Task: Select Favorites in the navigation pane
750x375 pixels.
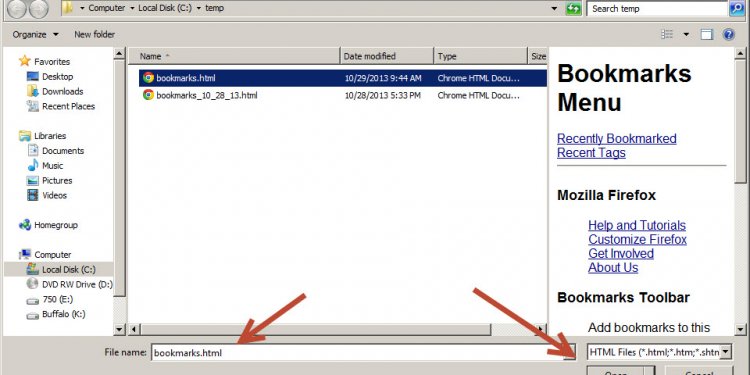Action: (x=52, y=62)
